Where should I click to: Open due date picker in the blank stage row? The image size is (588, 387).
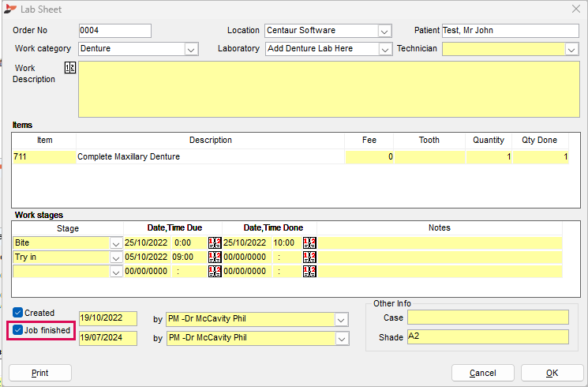pyautogui.click(x=215, y=272)
